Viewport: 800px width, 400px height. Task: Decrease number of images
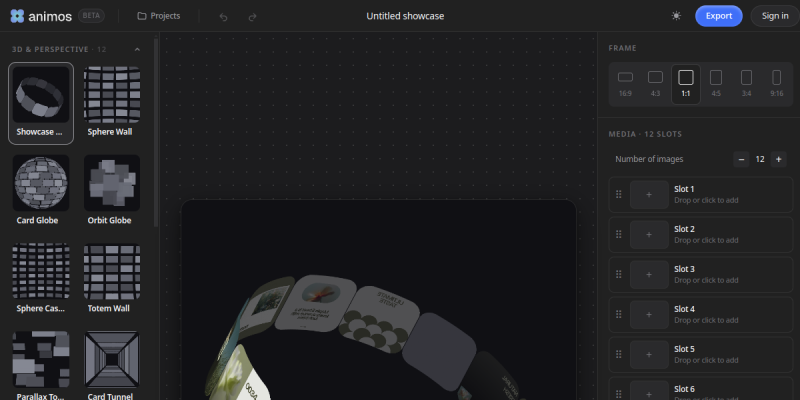click(741, 159)
